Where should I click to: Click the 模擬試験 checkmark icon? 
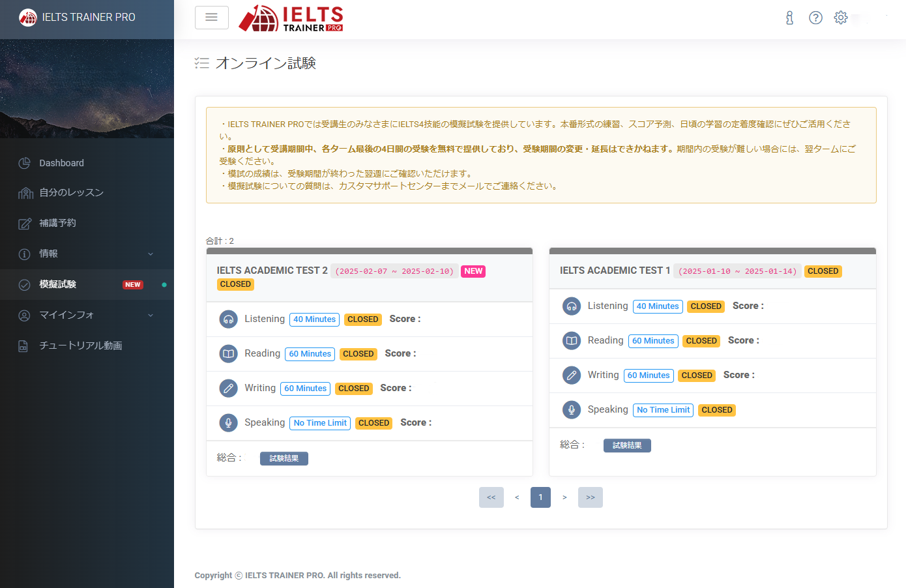24,285
